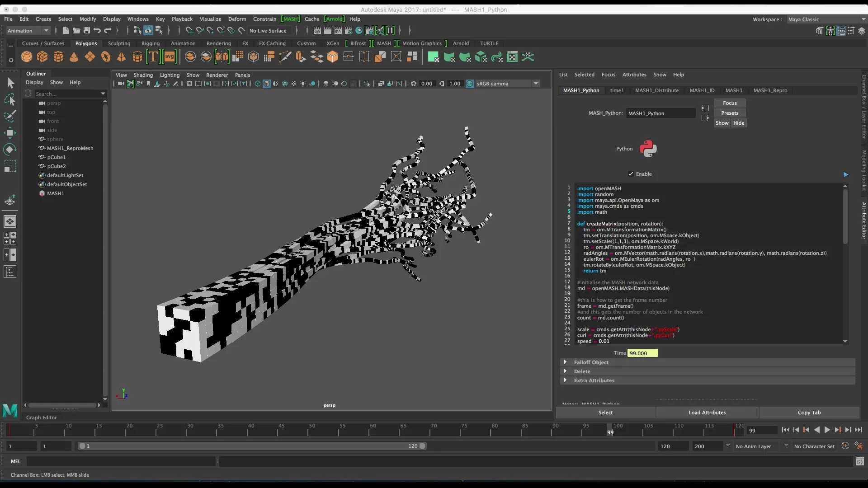Select the Move tool in toolbox

click(x=10, y=132)
